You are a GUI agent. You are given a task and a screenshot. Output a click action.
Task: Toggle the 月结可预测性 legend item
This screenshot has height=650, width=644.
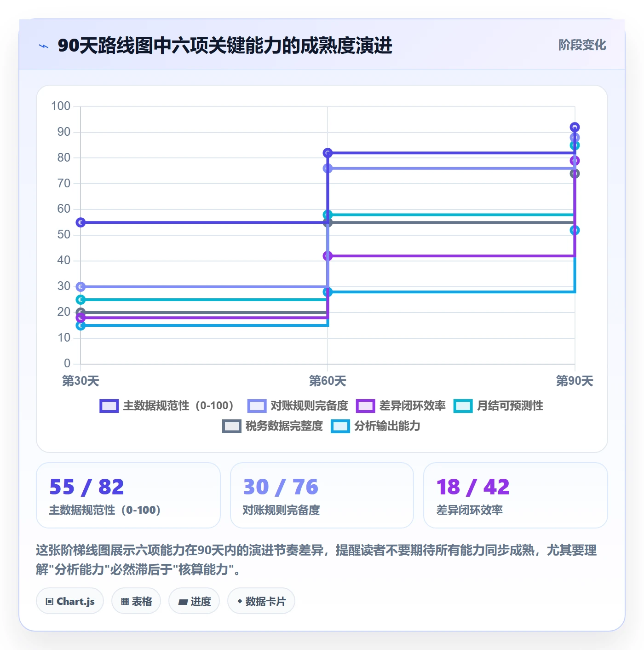[498, 406]
